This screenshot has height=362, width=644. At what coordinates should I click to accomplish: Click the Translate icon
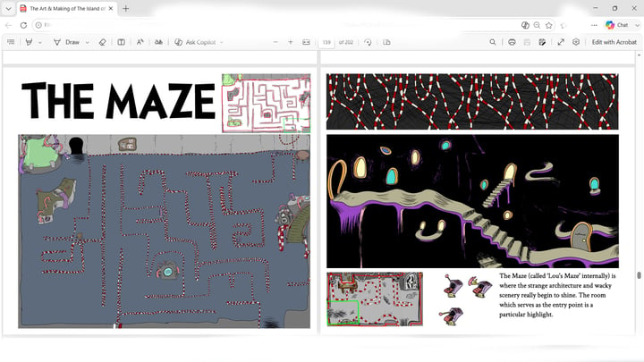(x=158, y=42)
